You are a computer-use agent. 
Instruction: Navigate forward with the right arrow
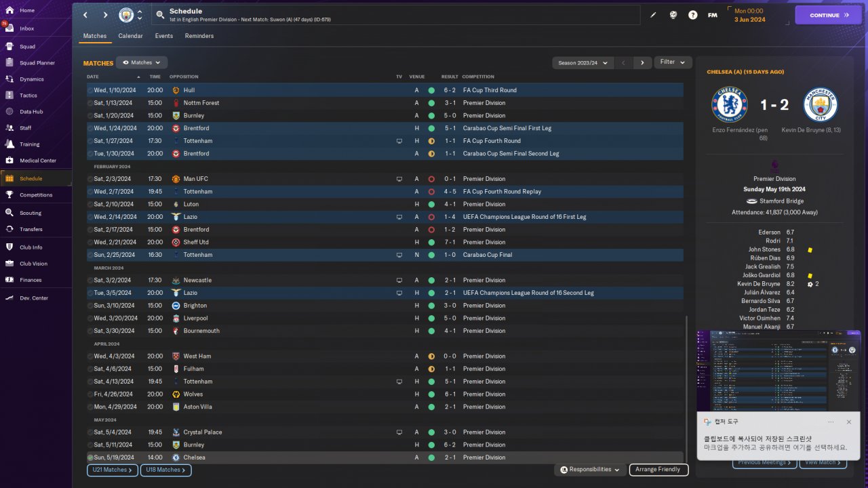[x=105, y=15]
